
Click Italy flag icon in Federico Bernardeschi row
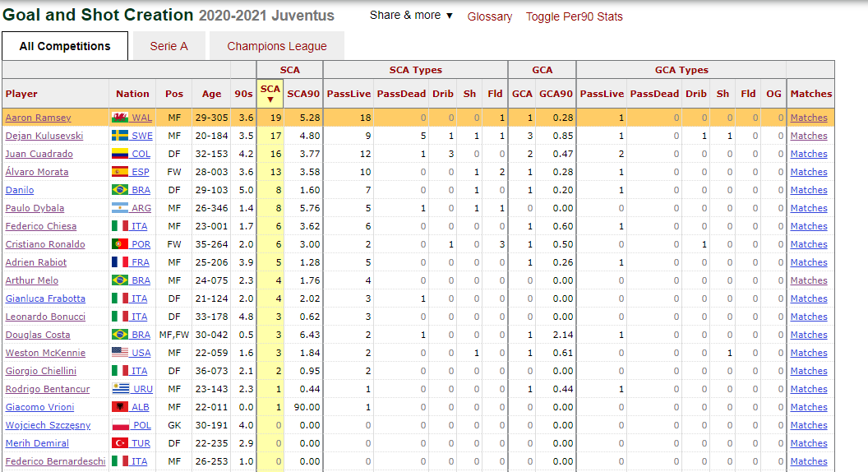[120, 461]
